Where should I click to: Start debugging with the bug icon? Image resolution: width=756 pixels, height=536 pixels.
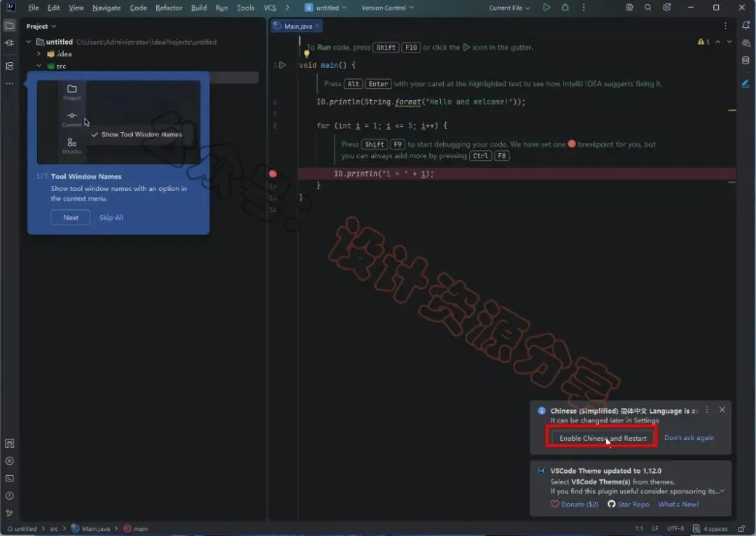[x=565, y=8]
